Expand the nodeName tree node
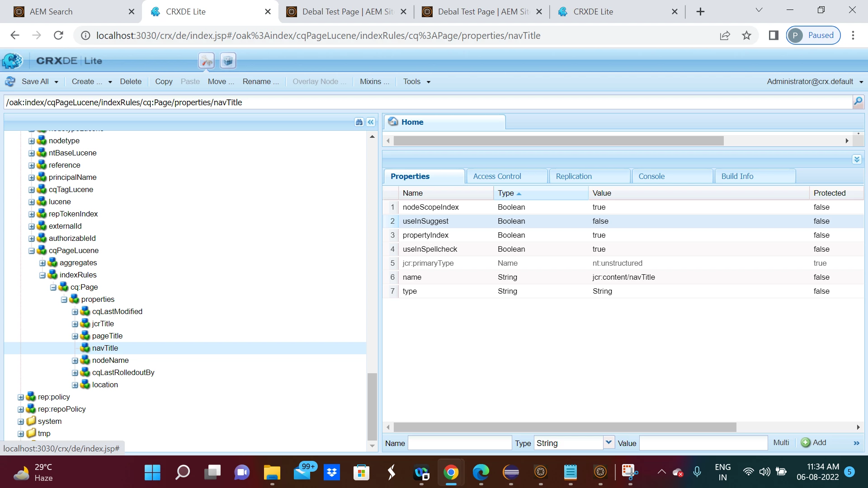The image size is (868, 488). pos(75,361)
